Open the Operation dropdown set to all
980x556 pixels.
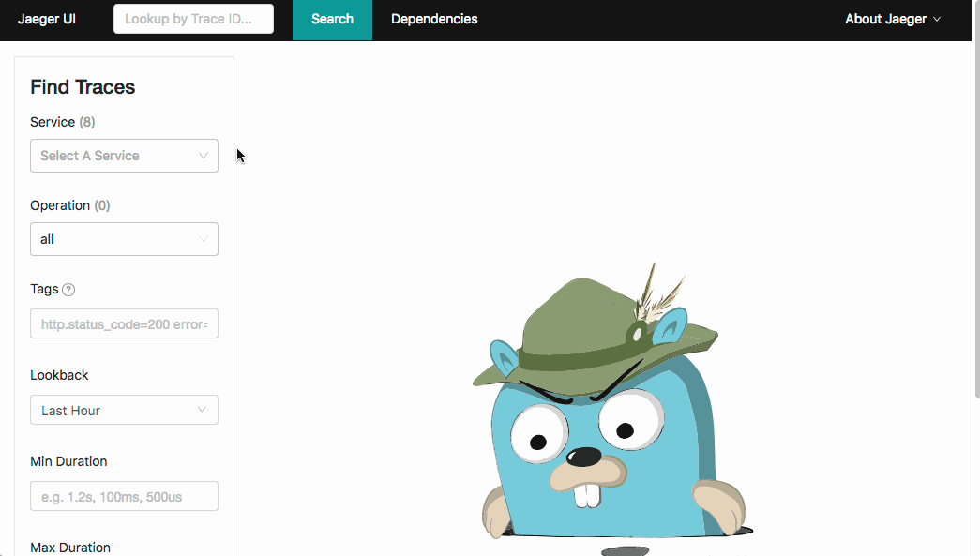click(x=125, y=239)
